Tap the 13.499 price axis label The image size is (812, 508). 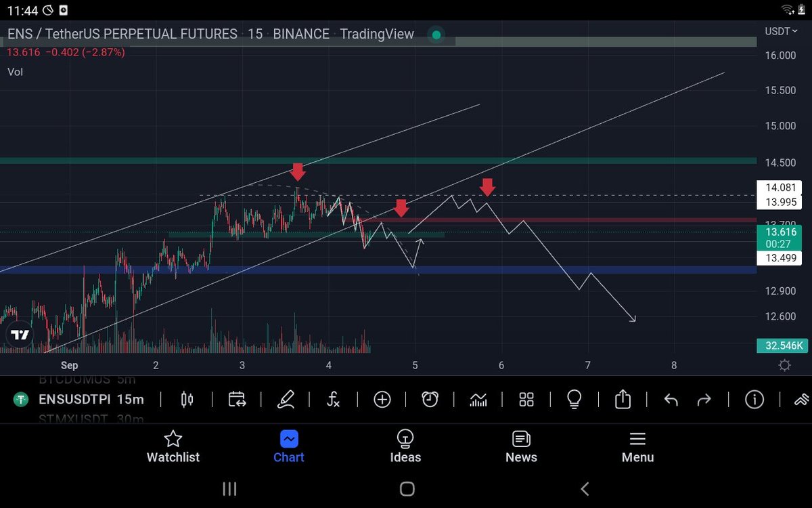pyautogui.click(x=780, y=258)
